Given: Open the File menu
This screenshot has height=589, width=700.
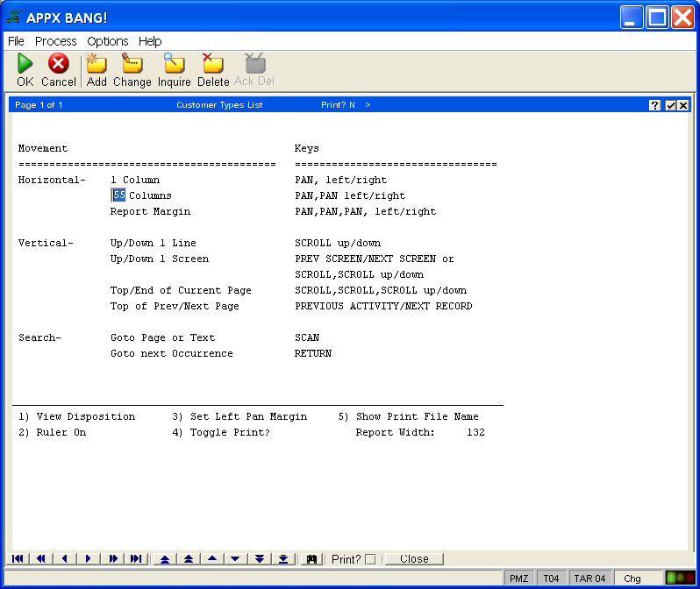Looking at the screenshot, I should 16,41.
